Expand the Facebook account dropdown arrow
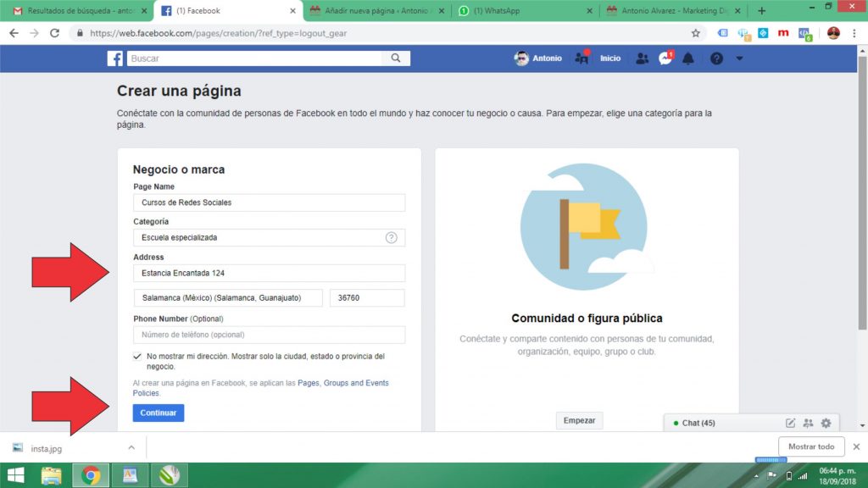This screenshot has width=868, height=488. tap(739, 58)
